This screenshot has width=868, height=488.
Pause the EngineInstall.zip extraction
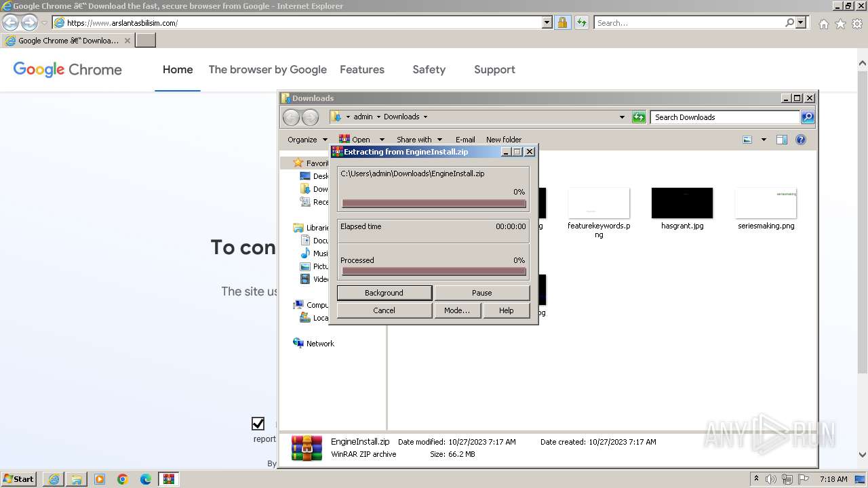[x=481, y=293]
